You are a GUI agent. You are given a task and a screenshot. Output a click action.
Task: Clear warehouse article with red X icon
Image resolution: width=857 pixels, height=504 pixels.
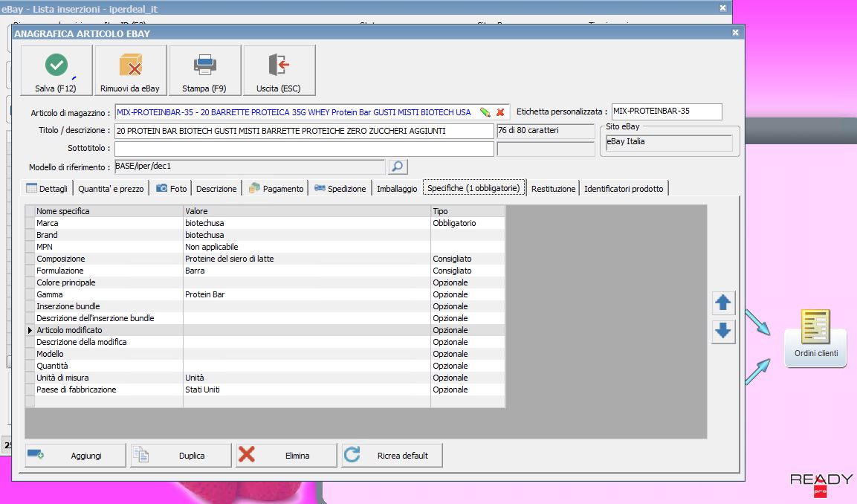pyautogui.click(x=500, y=112)
